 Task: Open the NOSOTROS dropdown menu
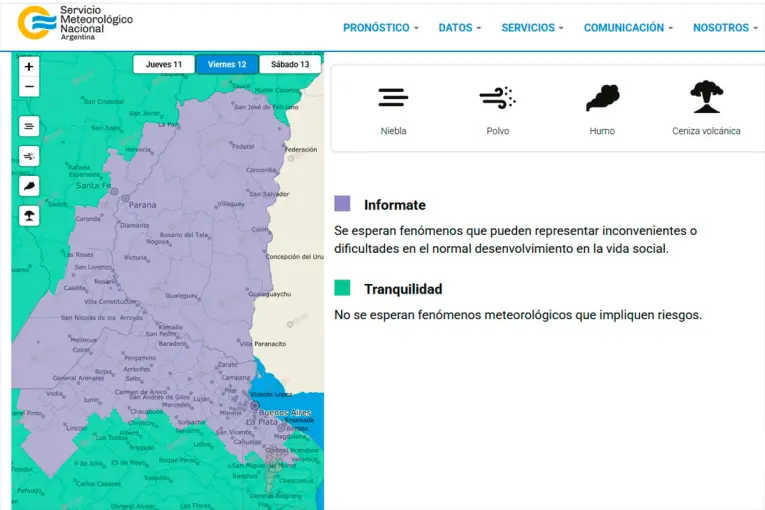725,28
